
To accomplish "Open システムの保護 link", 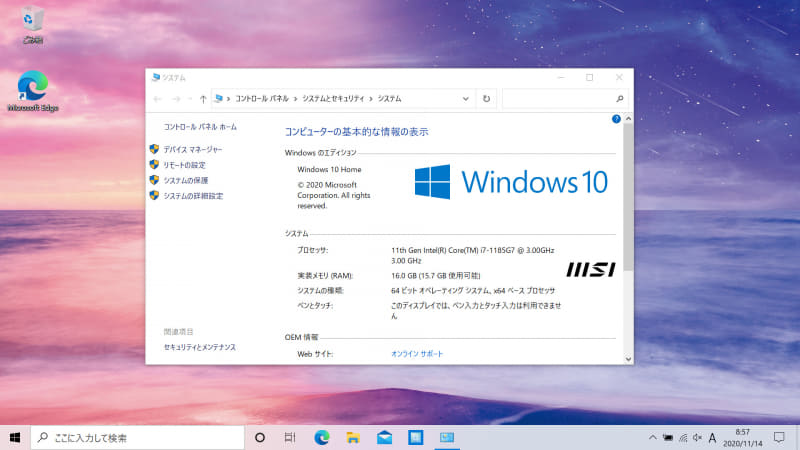I will (185, 180).
